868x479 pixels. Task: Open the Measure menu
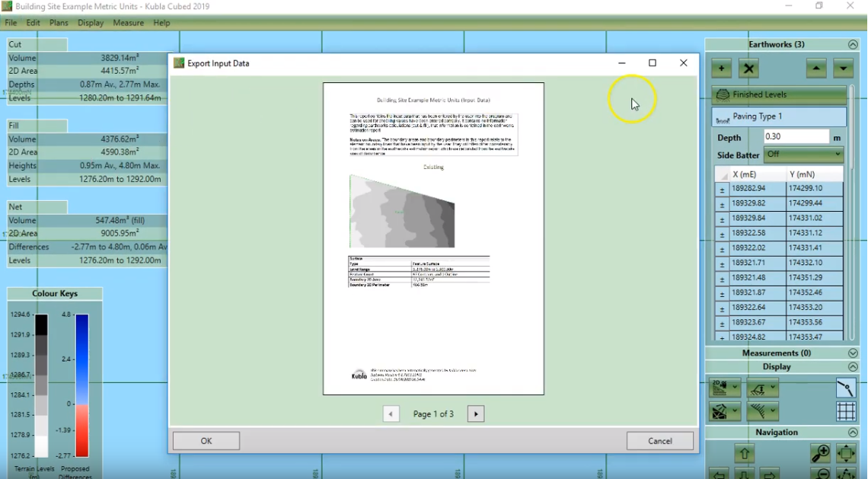[x=129, y=23]
